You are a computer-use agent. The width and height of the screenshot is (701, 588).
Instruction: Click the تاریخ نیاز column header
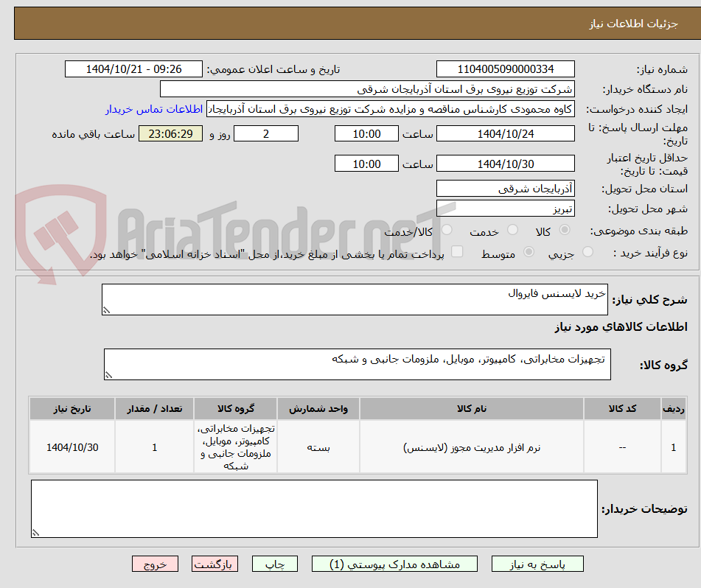pyautogui.click(x=72, y=409)
